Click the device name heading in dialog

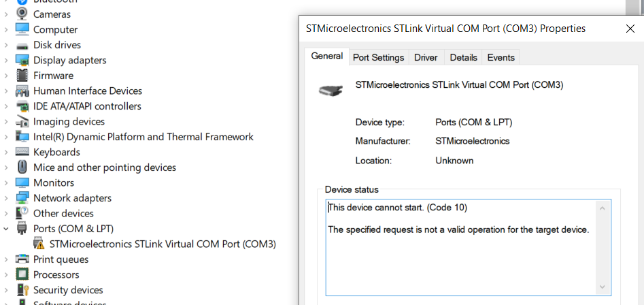459,85
